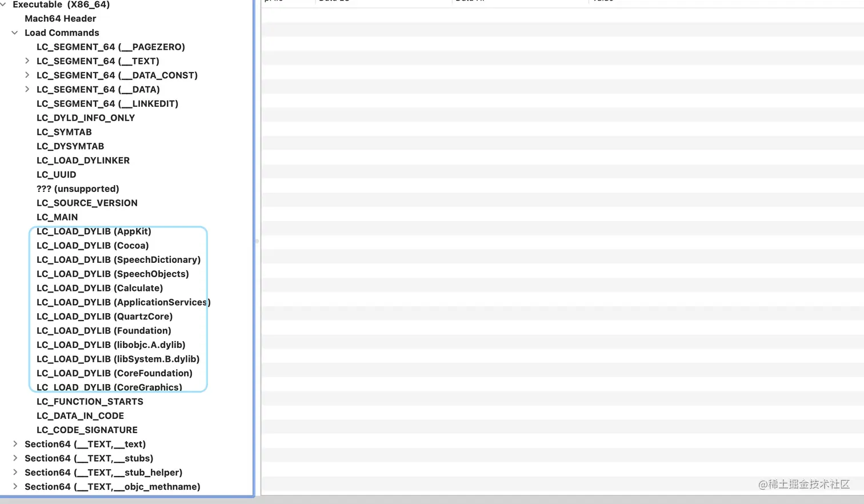
Task: Expand LC_SEGMENT_64 (__TEXT) chevron
Action: coord(27,61)
